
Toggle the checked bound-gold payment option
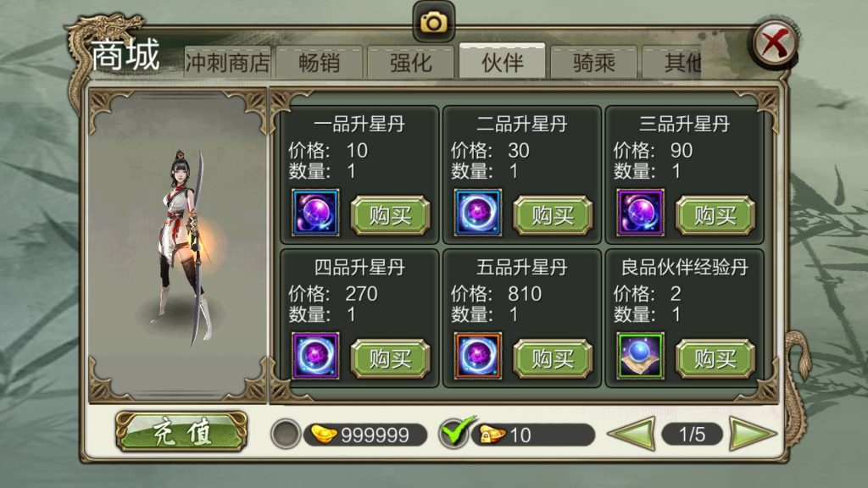[x=454, y=434]
